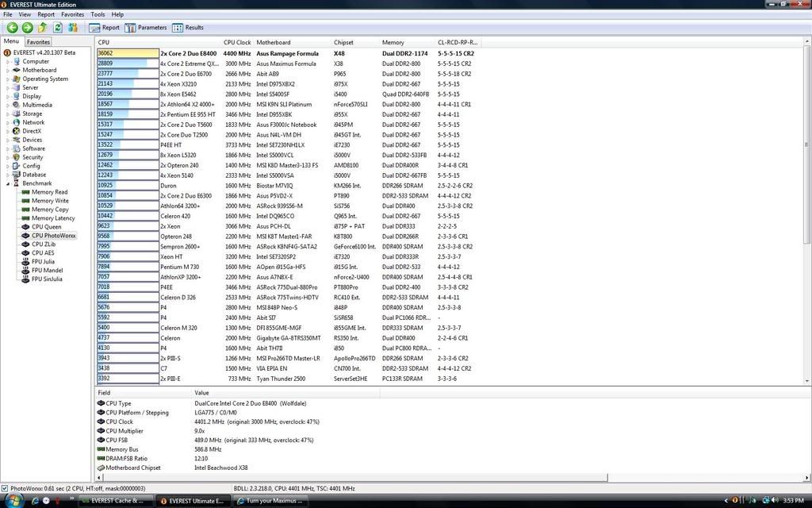Toggle the PhotoWorxx status bar checkbox
Screen dimensions: 812x508
(5, 488)
